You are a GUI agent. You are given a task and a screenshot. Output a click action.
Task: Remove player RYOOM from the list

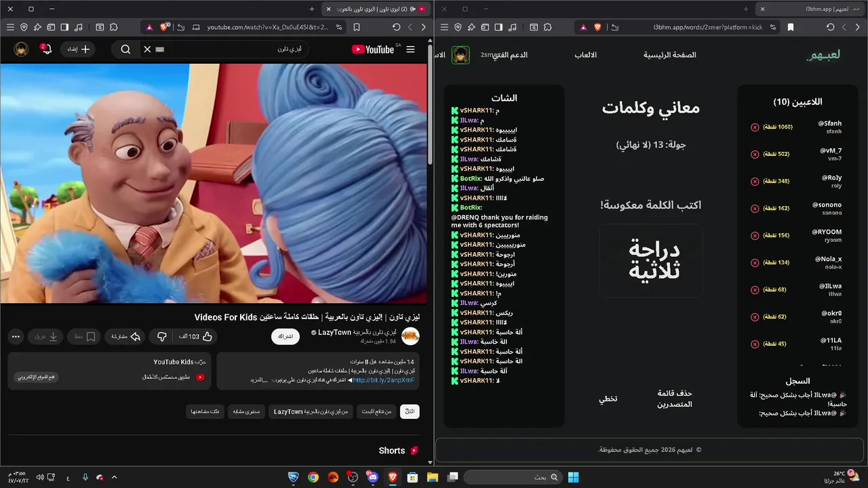click(755, 236)
